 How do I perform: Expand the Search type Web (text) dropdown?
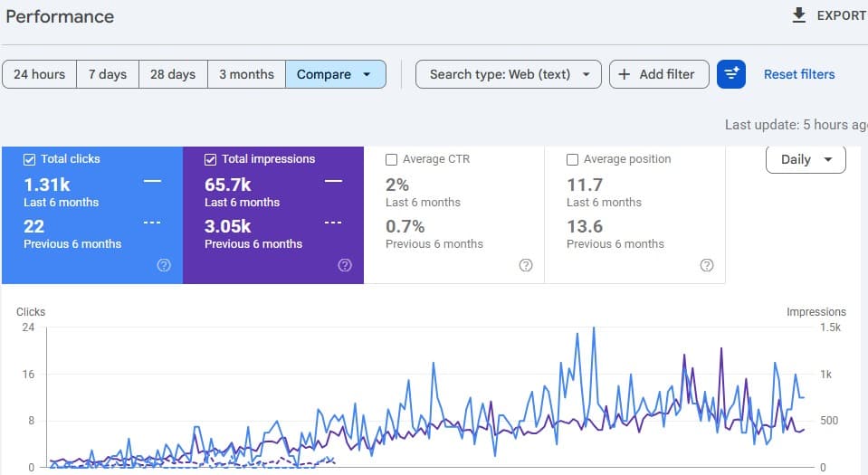(x=508, y=74)
